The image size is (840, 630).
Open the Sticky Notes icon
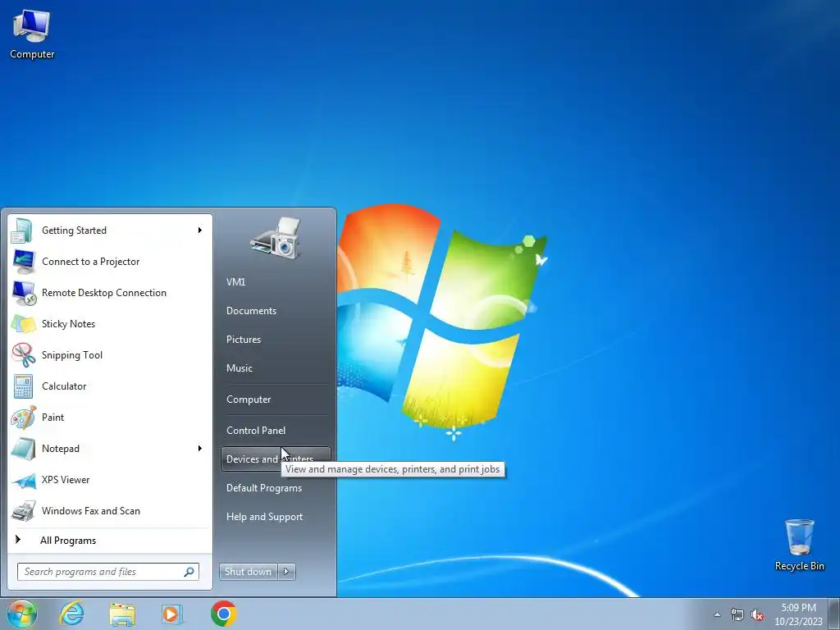pos(23,324)
